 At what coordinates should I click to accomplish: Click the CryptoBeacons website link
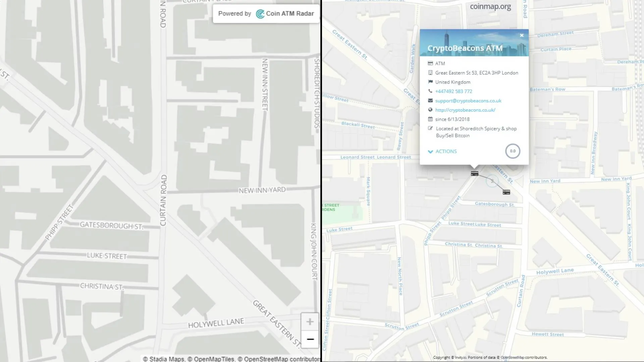click(x=465, y=110)
